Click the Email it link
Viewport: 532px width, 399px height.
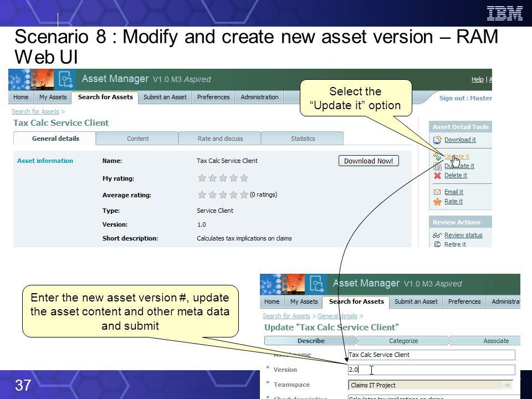point(454,192)
